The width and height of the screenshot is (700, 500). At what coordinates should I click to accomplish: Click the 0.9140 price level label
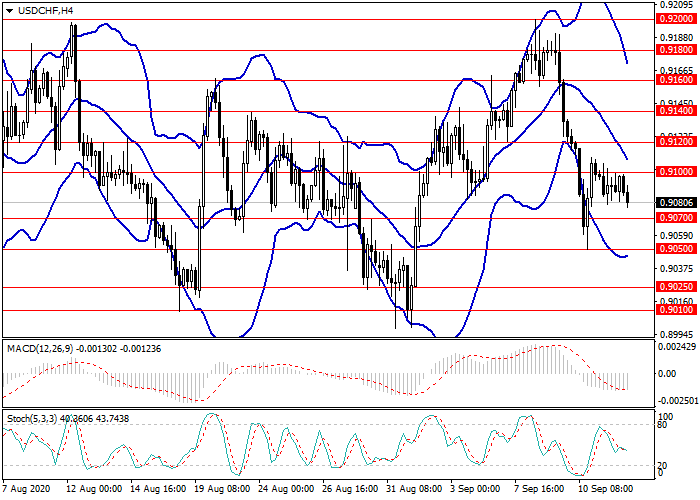[x=669, y=111]
